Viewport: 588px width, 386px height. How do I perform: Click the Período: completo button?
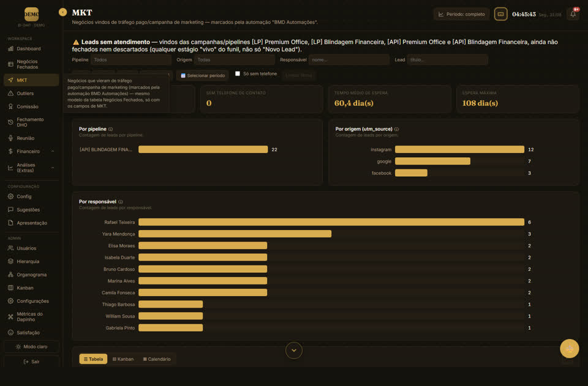462,14
